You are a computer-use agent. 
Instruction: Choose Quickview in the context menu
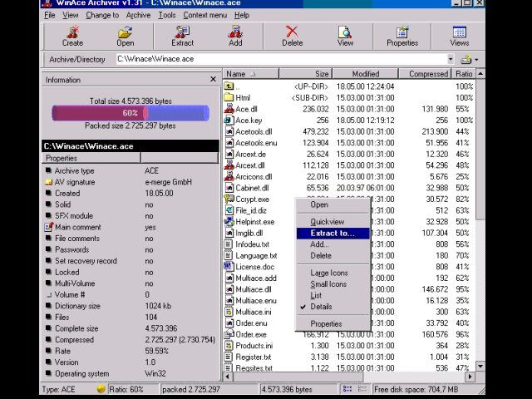[x=332, y=222]
